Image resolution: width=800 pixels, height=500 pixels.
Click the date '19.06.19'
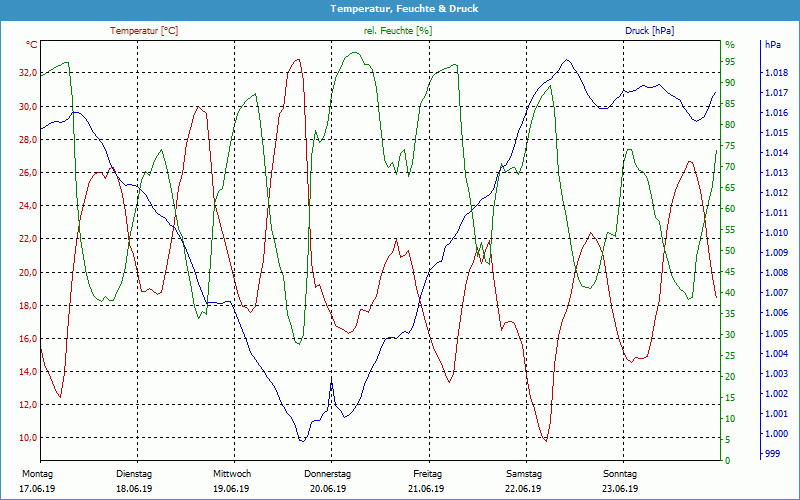pos(231,489)
